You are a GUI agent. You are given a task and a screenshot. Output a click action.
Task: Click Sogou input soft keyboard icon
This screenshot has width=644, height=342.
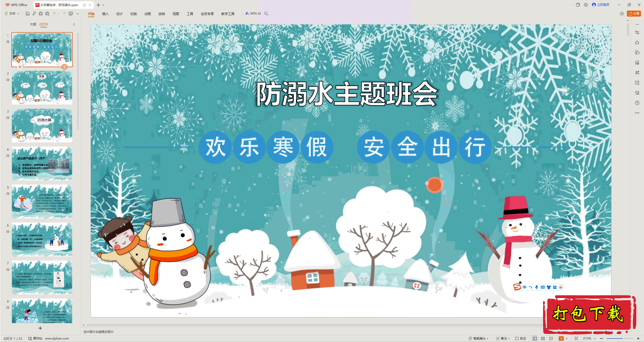543,287
